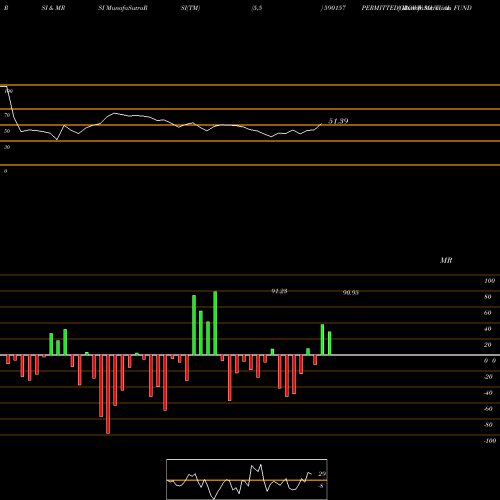Image resolution: width=500 pixels, height=500 pixels.
Task: Click the 90.95 value label
Action: (x=351, y=293)
